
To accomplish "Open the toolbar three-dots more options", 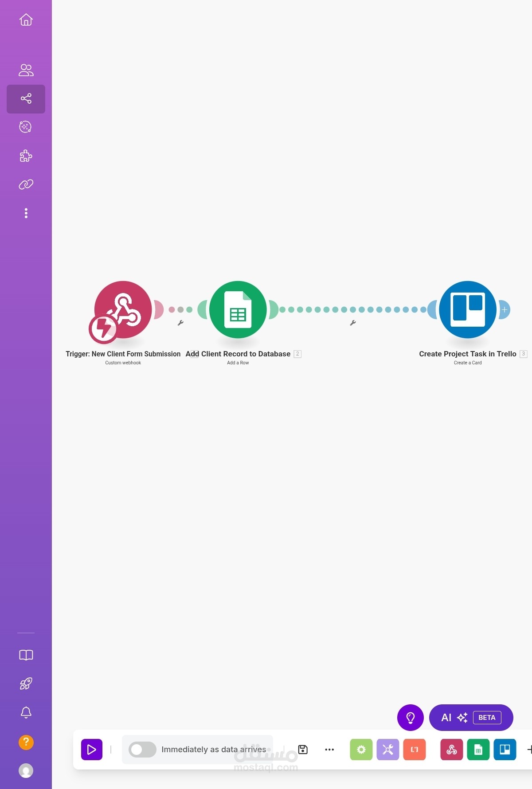I will coord(329,750).
